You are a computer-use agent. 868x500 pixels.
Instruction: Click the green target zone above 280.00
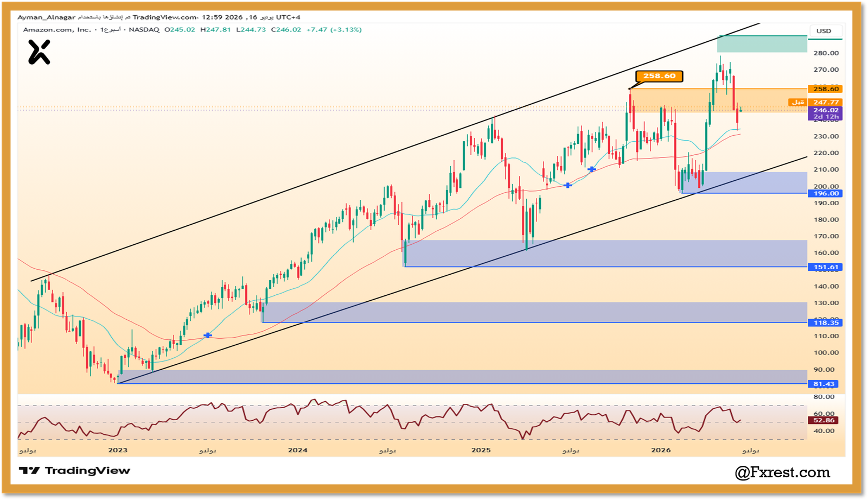[762, 44]
